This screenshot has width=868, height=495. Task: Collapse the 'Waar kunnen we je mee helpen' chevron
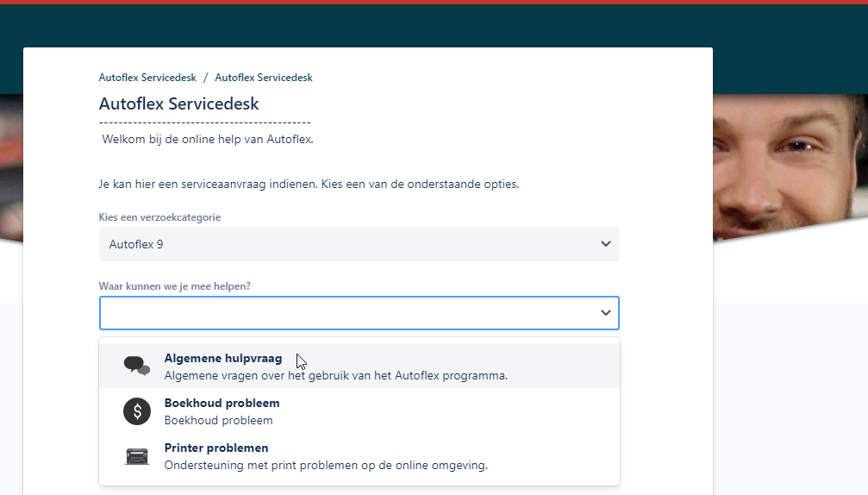coord(605,313)
